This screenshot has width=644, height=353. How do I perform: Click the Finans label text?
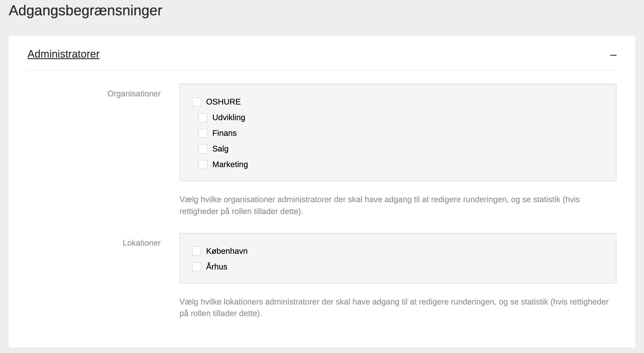click(x=224, y=133)
